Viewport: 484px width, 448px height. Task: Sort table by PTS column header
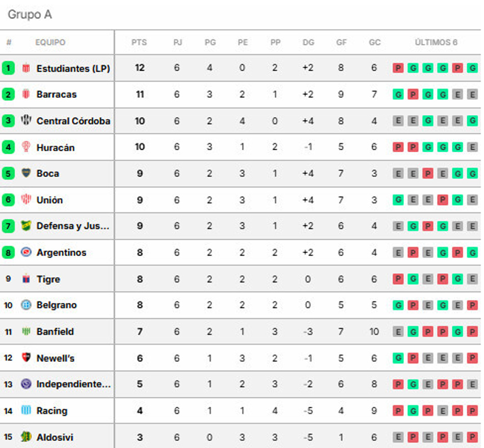pos(139,42)
